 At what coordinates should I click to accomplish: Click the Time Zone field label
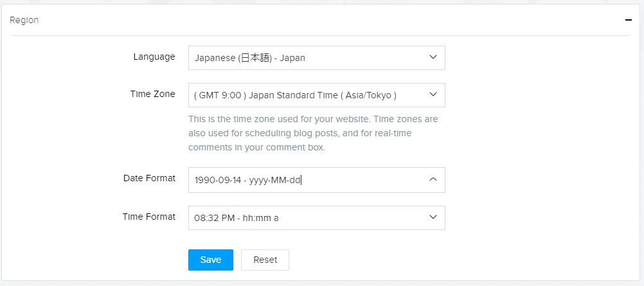point(152,94)
